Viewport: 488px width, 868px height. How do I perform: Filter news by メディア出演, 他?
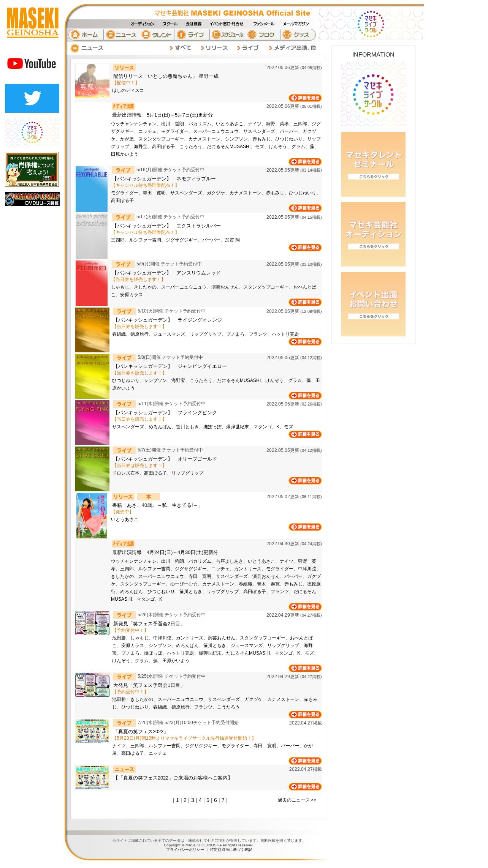[292, 48]
